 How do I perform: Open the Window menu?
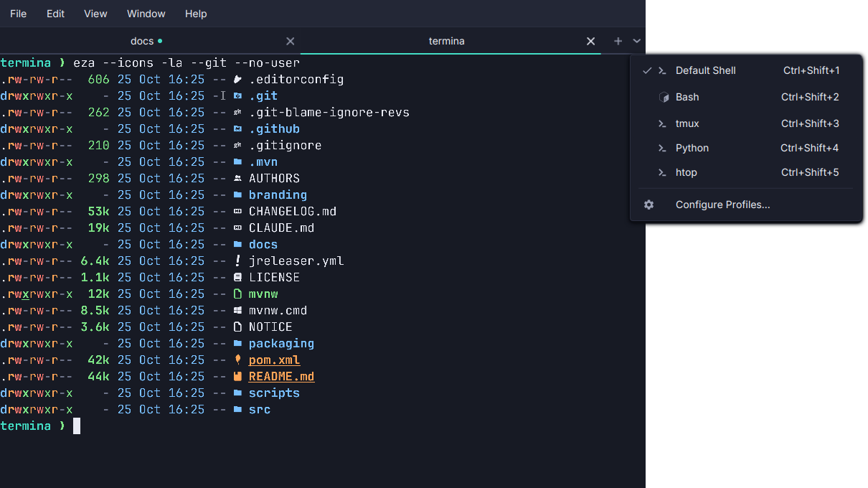(146, 14)
